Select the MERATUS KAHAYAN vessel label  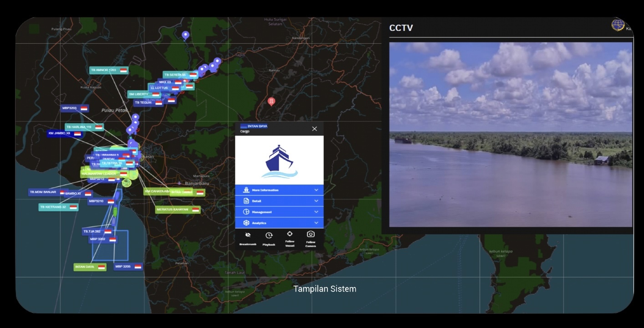tap(178, 210)
